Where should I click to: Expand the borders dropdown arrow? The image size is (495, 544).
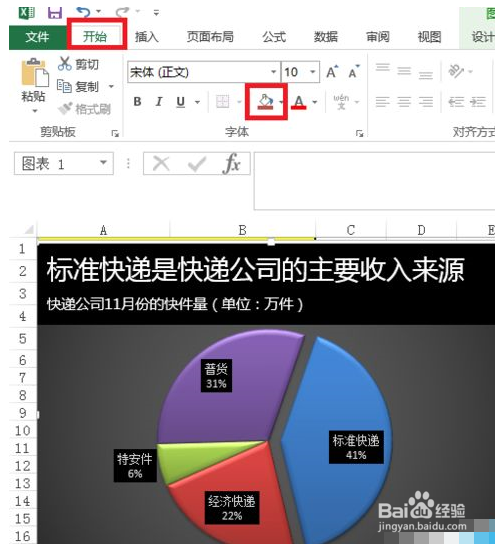pyautogui.click(x=239, y=102)
